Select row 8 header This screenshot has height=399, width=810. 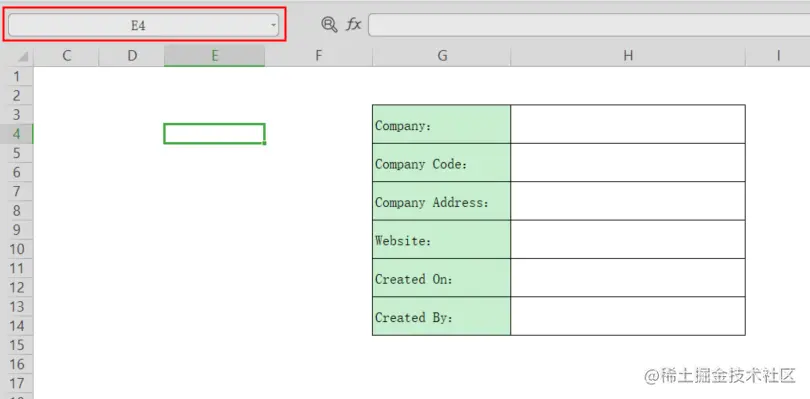(17, 210)
